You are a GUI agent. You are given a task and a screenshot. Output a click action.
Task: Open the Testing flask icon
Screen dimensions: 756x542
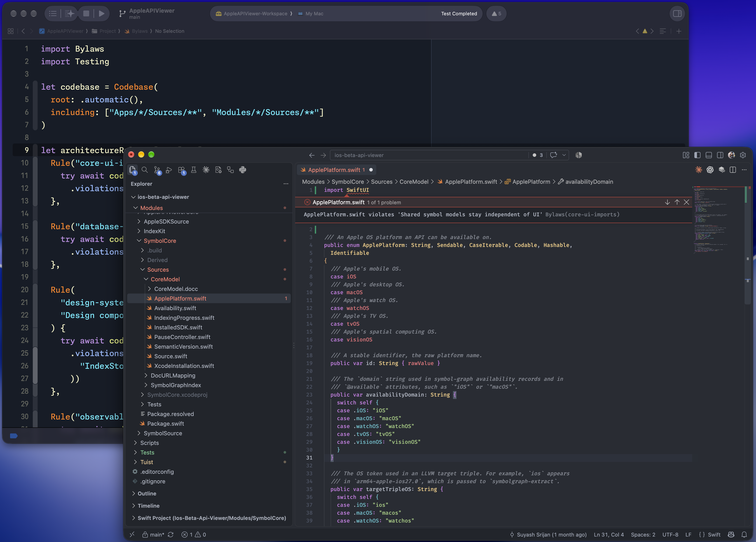pyautogui.click(x=194, y=170)
